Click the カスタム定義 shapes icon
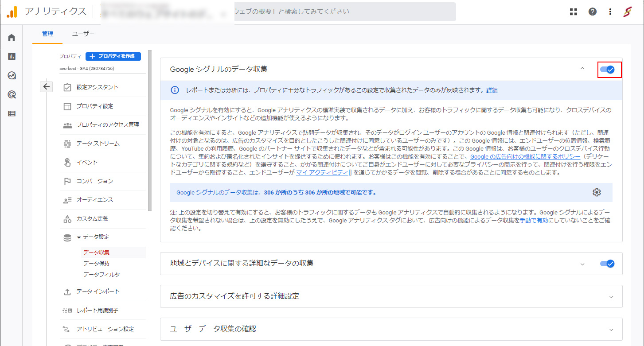Viewport: 644px width, 346px height. pyautogui.click(x=67, y=219)
